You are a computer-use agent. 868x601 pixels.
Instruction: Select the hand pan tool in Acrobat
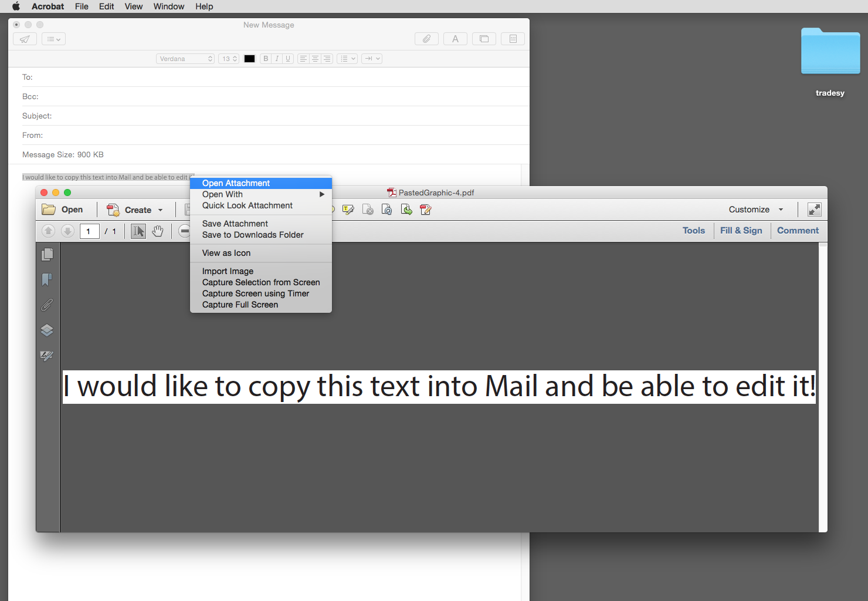(158, 231)
